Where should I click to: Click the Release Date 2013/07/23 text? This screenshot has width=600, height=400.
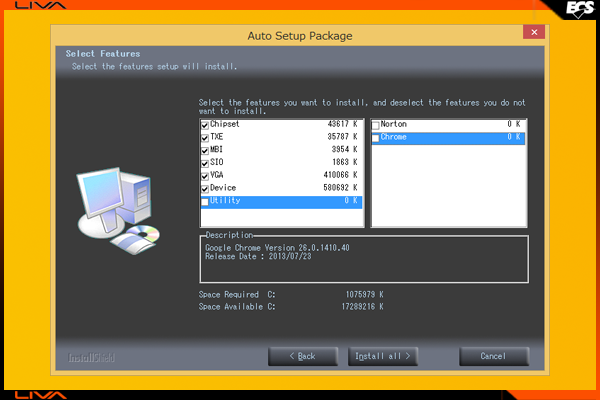258,256
